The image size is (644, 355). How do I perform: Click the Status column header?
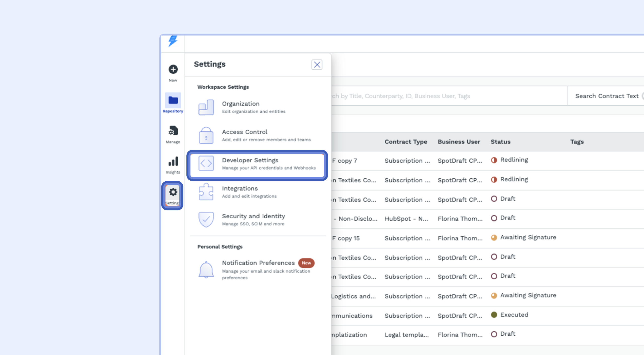click(500, 142)
